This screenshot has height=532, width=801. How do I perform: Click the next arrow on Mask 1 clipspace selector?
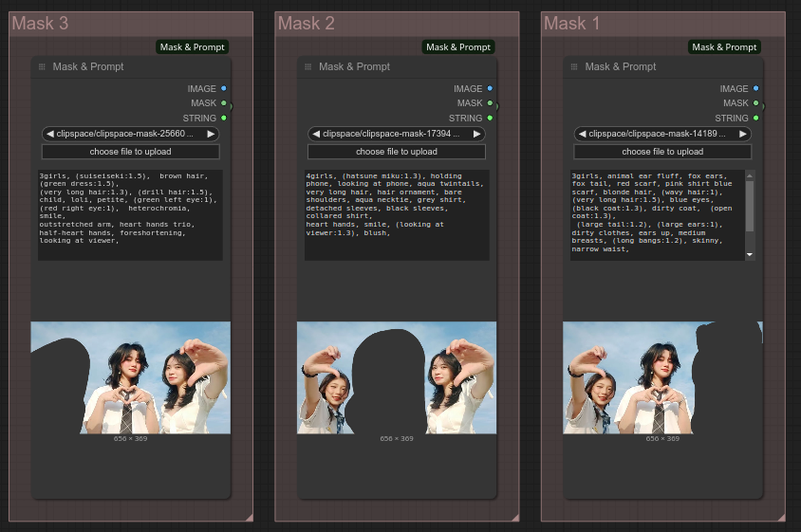tap(743, 134)
